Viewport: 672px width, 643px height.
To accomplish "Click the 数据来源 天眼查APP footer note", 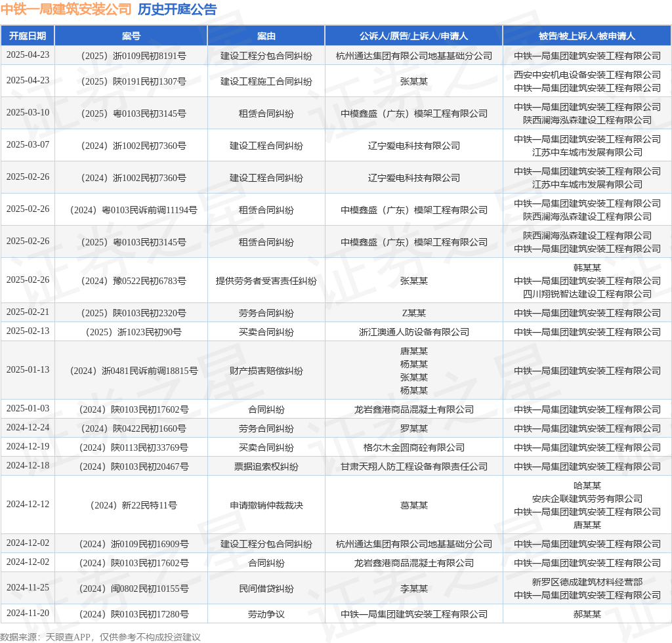I will pyautogui.click(x=100, y=637).
